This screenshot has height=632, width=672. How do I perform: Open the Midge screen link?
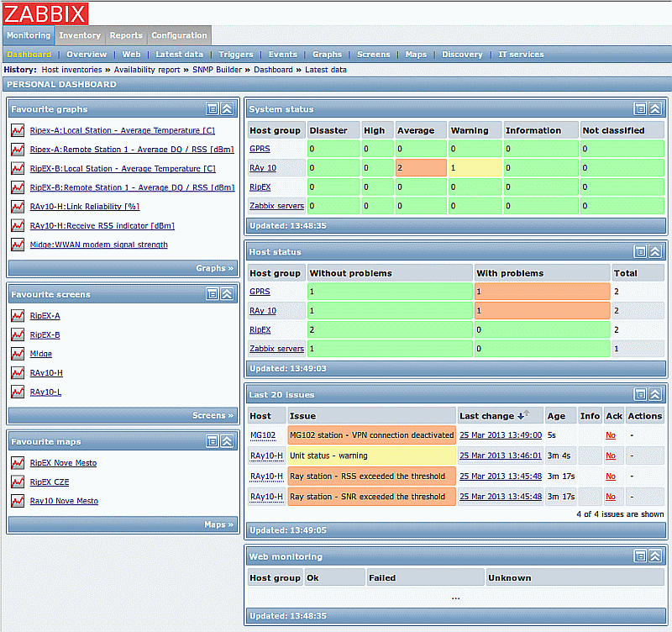(40, 354)
